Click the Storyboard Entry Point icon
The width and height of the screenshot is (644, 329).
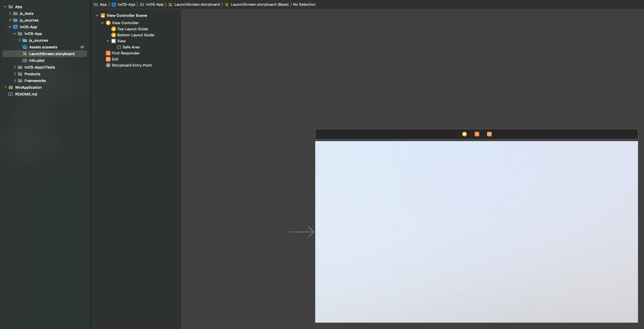[x=131, y=65]
